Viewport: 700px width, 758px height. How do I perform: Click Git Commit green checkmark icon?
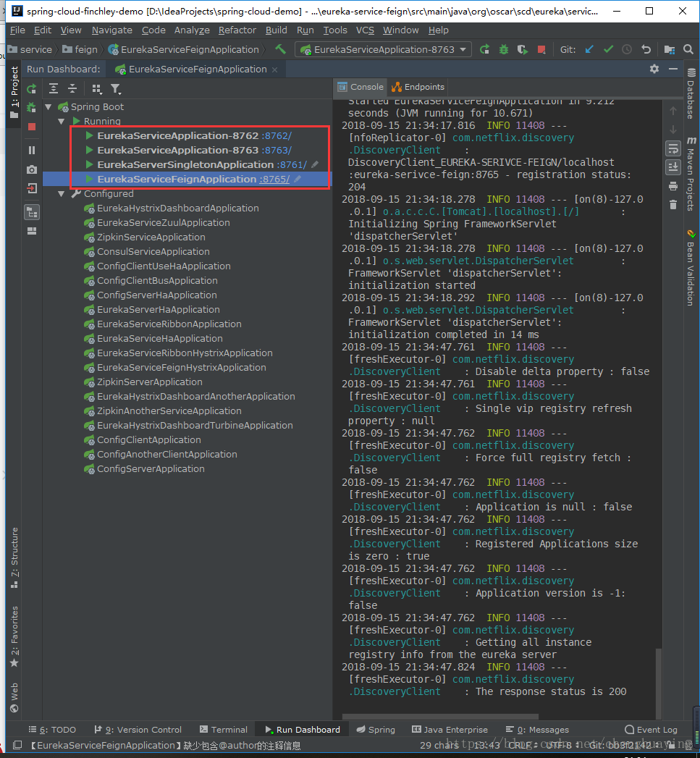tap(609, 49)
